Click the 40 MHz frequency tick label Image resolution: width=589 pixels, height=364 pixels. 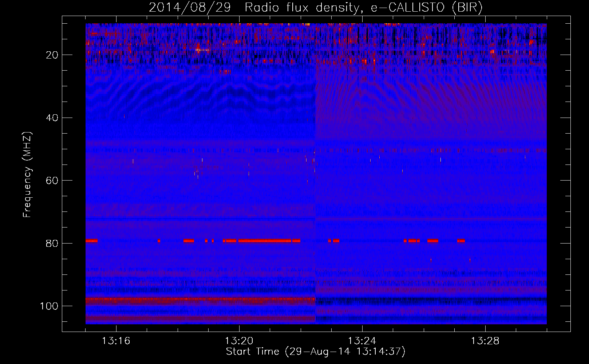click(x=52, y=118)
